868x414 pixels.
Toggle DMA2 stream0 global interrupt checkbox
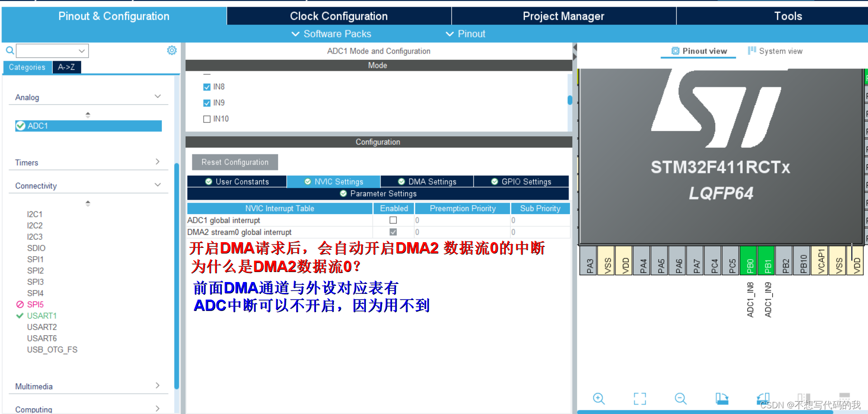[x=393, y=232]
